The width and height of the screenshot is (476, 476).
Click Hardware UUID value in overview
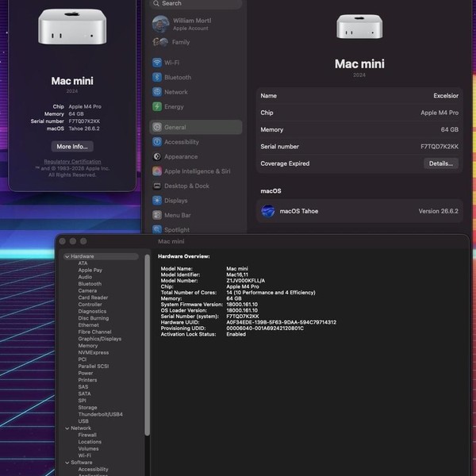pyautogui.click(x=282, y=322)
